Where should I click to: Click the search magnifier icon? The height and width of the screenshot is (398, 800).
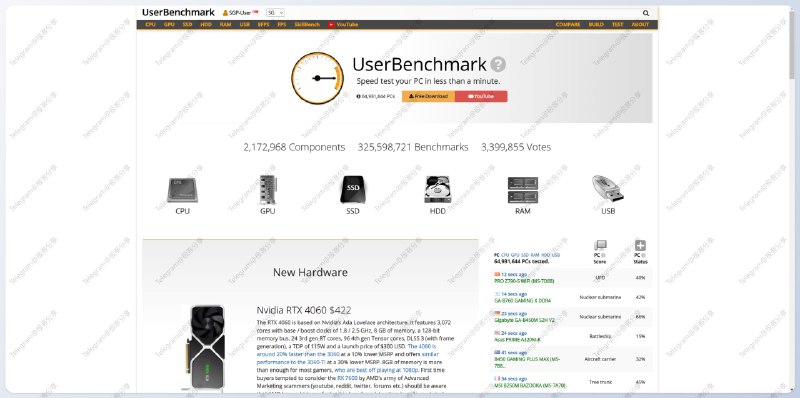pyautogui.click(x=646, y=13)
